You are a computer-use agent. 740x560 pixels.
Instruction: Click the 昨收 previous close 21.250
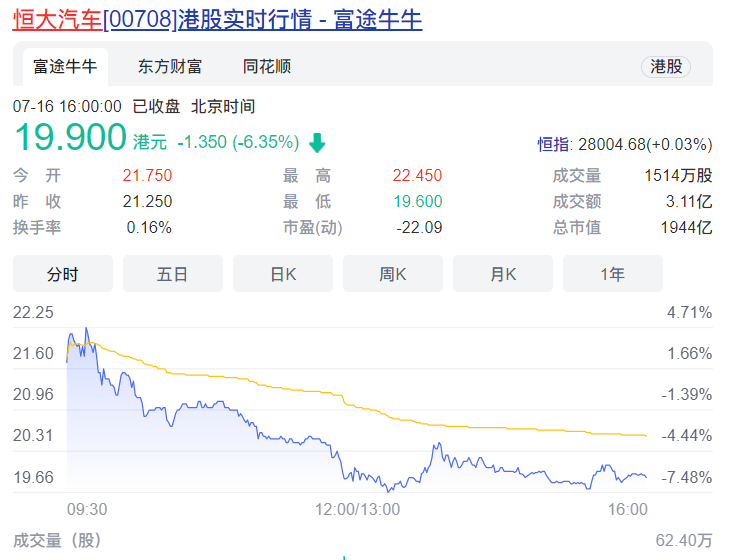[147, 201]
